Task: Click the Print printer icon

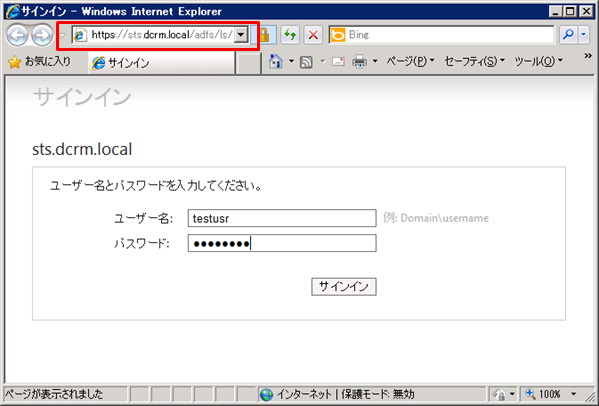Action: pos(359,61)
